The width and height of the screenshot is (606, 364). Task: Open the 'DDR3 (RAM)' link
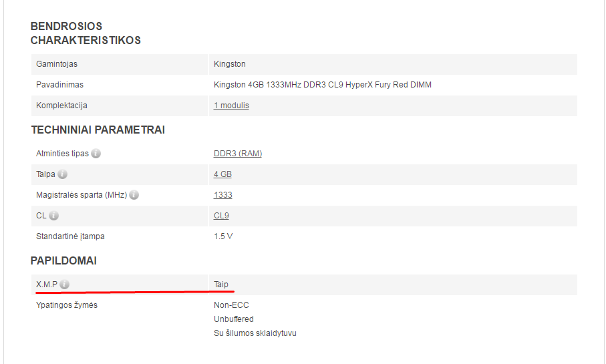(x=238, y=154)
